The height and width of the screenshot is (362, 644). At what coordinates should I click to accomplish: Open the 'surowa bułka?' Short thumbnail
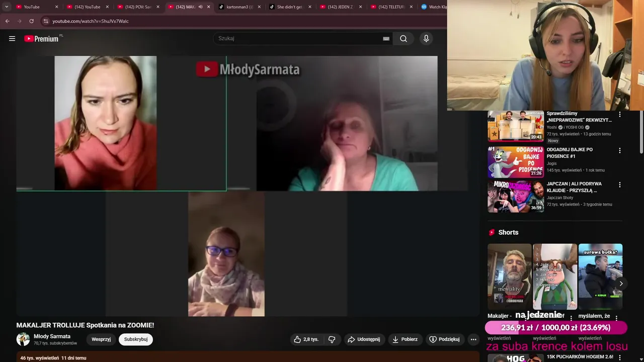point(600,277)
